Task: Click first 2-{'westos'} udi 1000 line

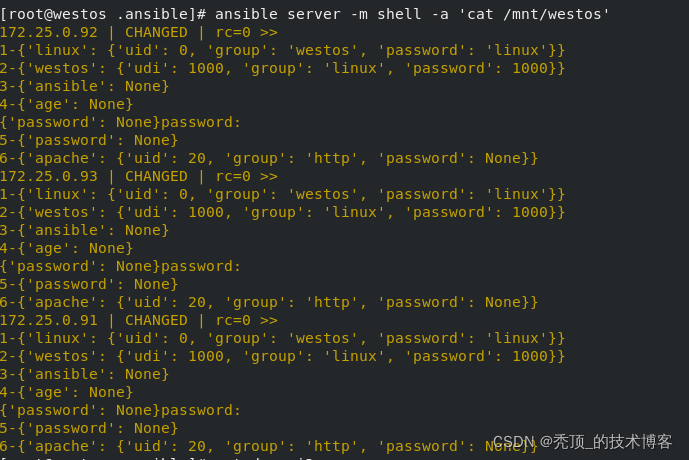Action: click(x=283, y=69)
